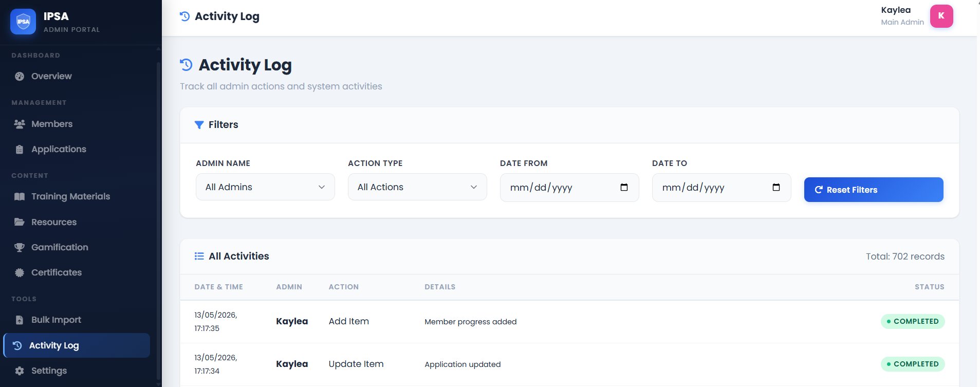The width and height of the screenshot is (980, 387).
Task: Open the Applications section
Action: pyautogui.click(x=77, y=149)
